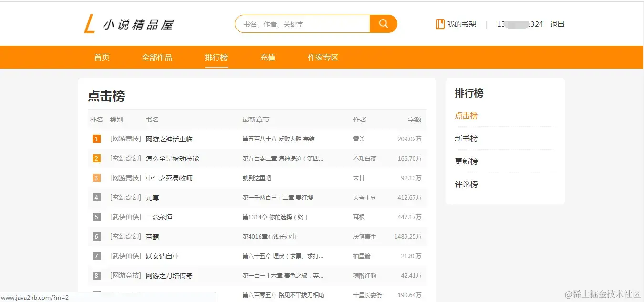The height and width of the screenshot is (302, 644).
Task: Click word count 1489.25万
Action: (x=408, y=237)
